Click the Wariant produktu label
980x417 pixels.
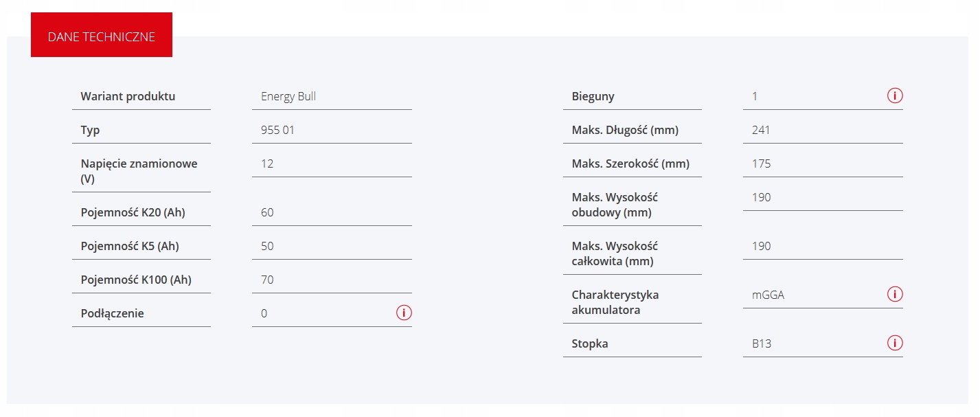coord(128,96)
